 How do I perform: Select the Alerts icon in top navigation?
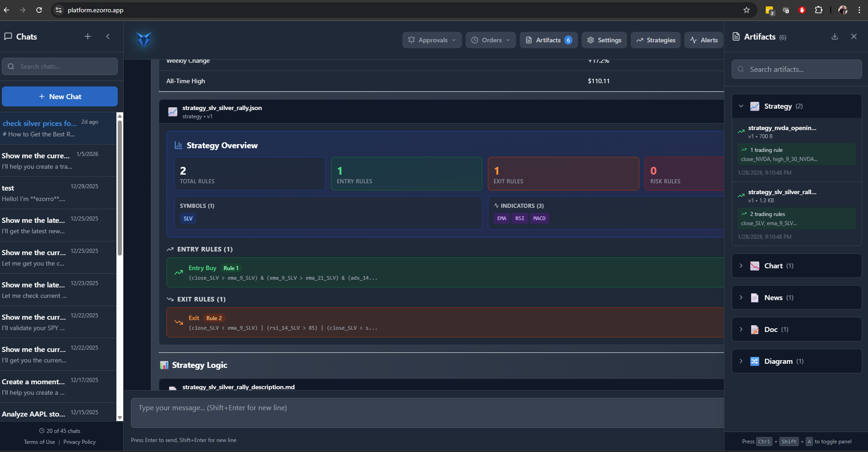[x=694, y=40]
